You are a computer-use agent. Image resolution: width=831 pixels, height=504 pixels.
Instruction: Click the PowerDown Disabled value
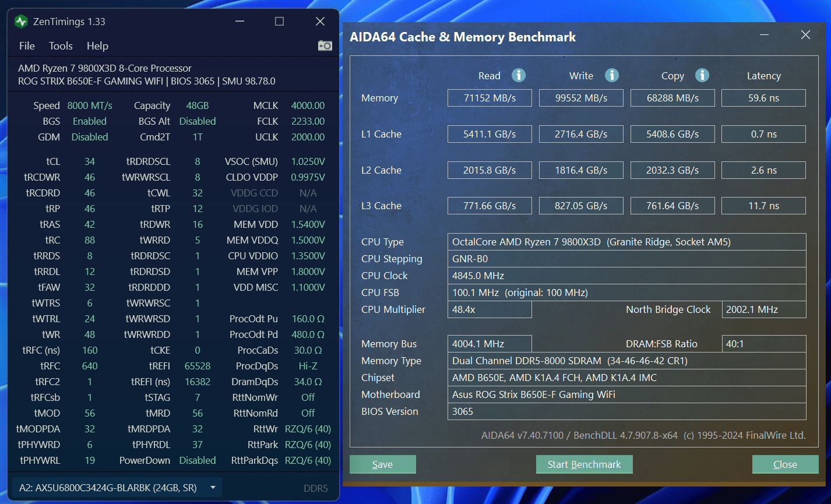click(198, 460)
